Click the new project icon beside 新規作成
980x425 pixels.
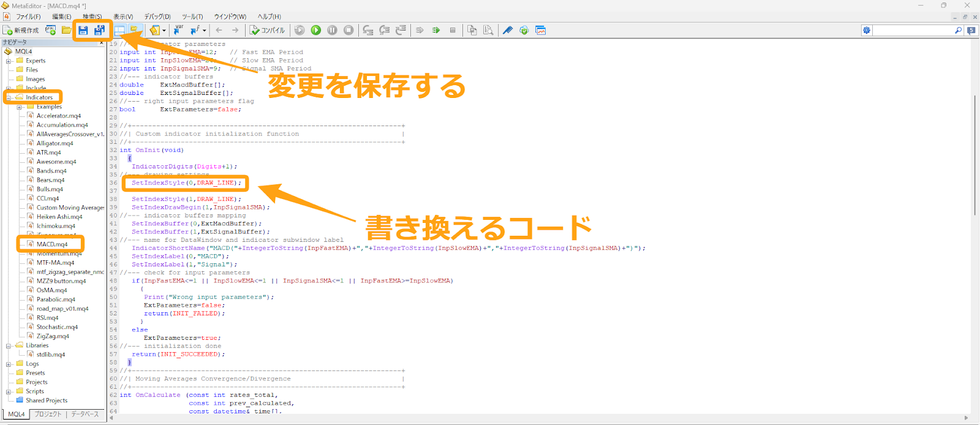coord(50,30)
